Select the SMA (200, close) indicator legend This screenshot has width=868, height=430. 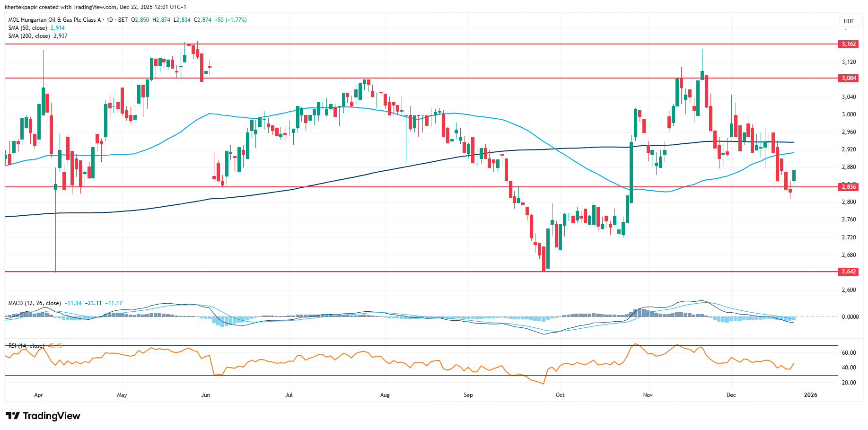pos(29,36)
